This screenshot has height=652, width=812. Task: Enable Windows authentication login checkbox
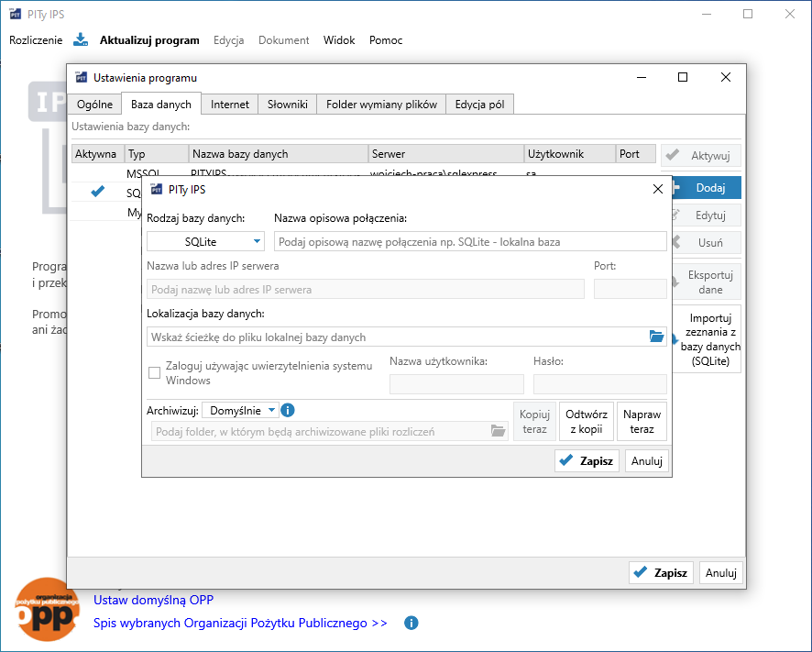(154, 372)
